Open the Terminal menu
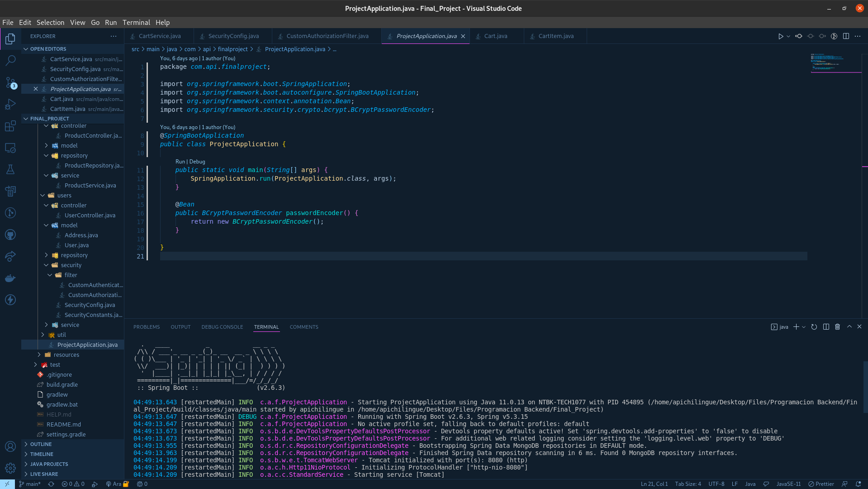The image size is (868, 489). 136,22
